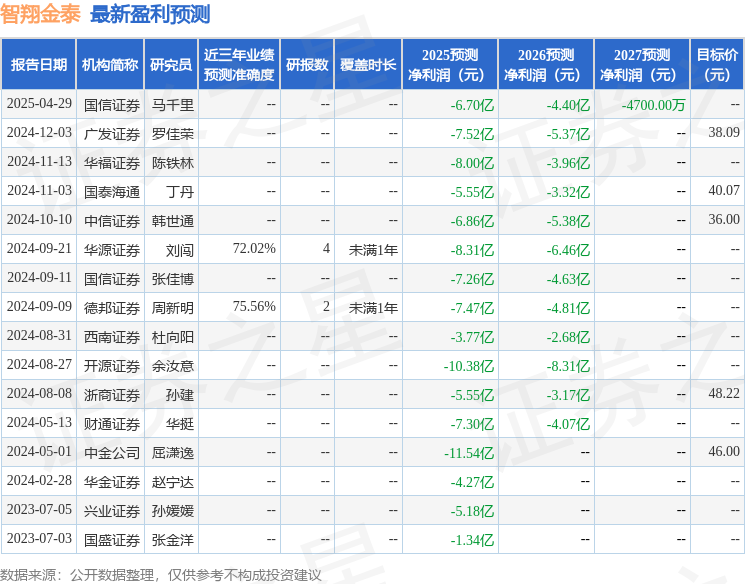
Task: Select researcher 华挺
Action: (180, 423)
